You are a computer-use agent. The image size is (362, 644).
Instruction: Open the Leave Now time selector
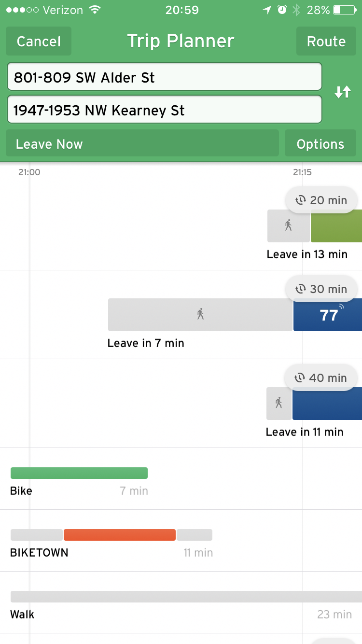[x=142, y=144]
